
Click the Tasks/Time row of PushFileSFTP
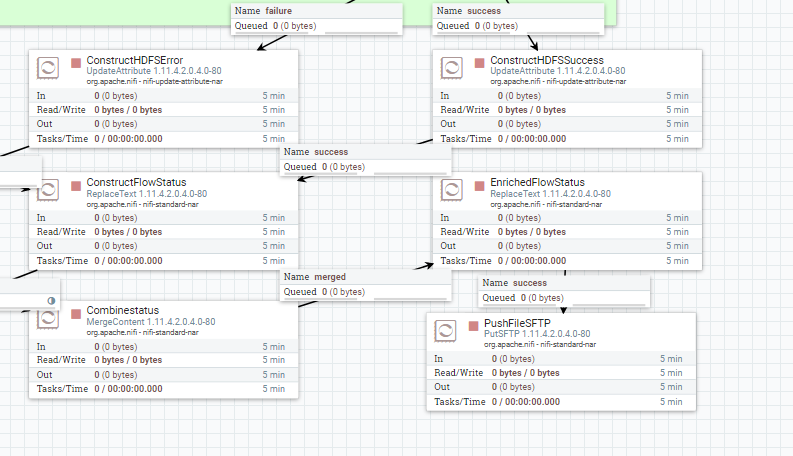[x=561, y=402]
